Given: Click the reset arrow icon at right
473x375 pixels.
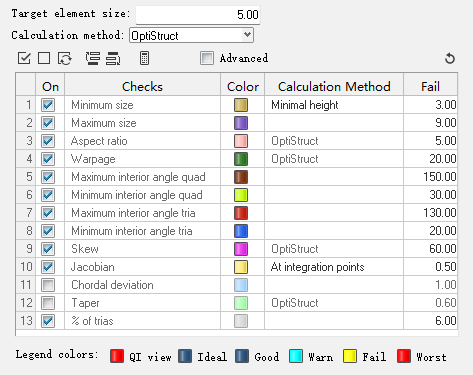Looking at the screenshot, I should click(450, 58).
